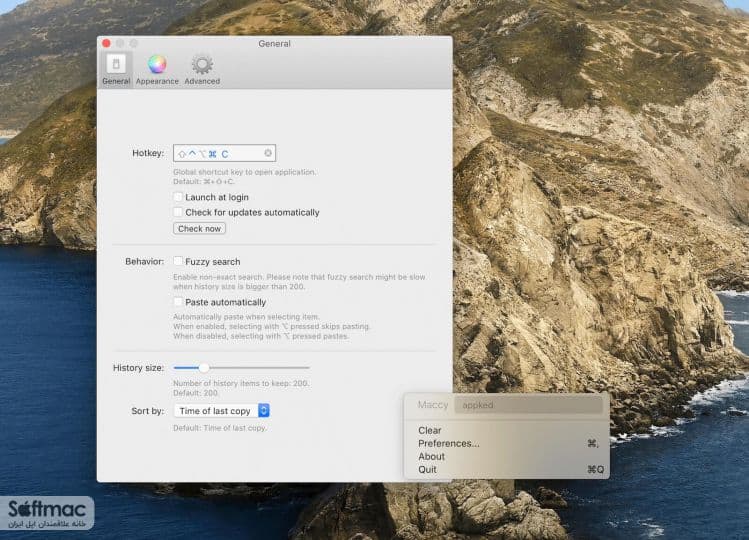Open the Advanced gear icon
749x540 pixels.
(x=202, y=65)
